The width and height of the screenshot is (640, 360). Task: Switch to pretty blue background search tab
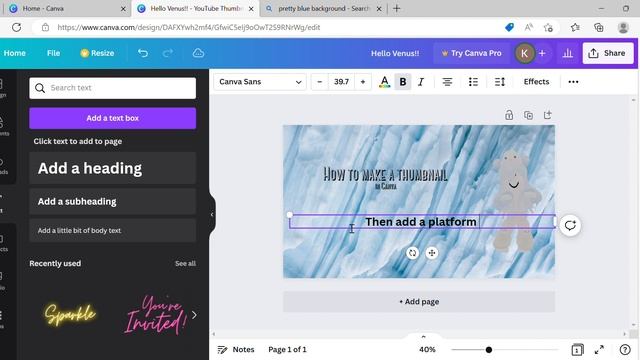tap(323, 9)
